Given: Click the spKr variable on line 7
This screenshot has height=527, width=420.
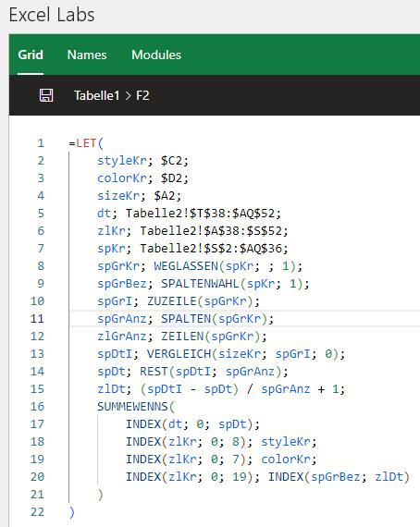Looking at the screenshot, I should (x=111, y=249).
